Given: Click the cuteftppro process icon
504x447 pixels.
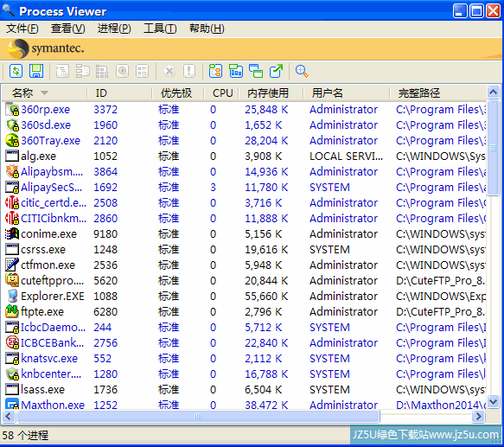Looking at the screenshot, I should tap(12, 281).
